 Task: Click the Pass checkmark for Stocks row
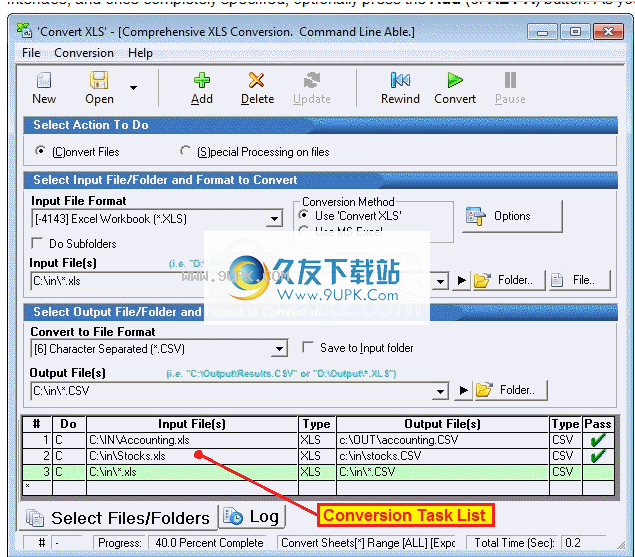point(598,456)
